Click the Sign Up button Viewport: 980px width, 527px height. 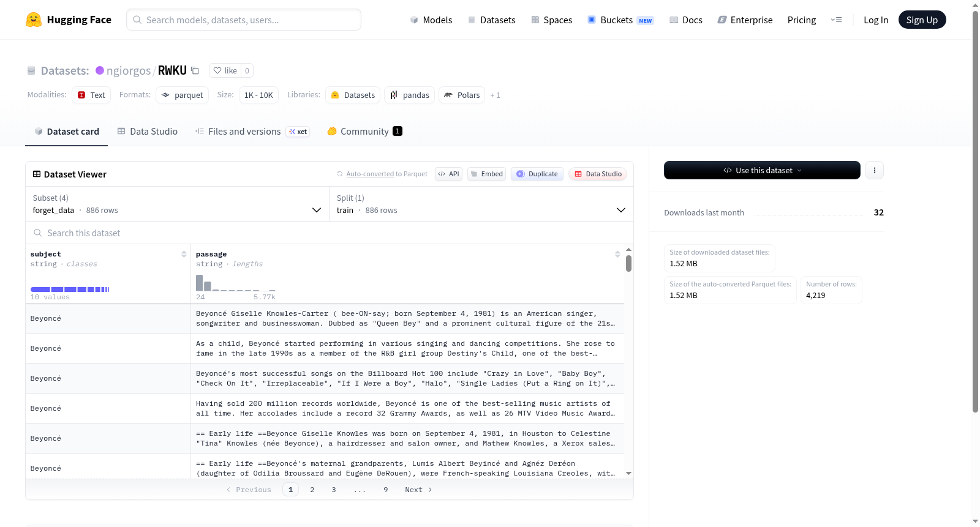[x=922, y=20]
